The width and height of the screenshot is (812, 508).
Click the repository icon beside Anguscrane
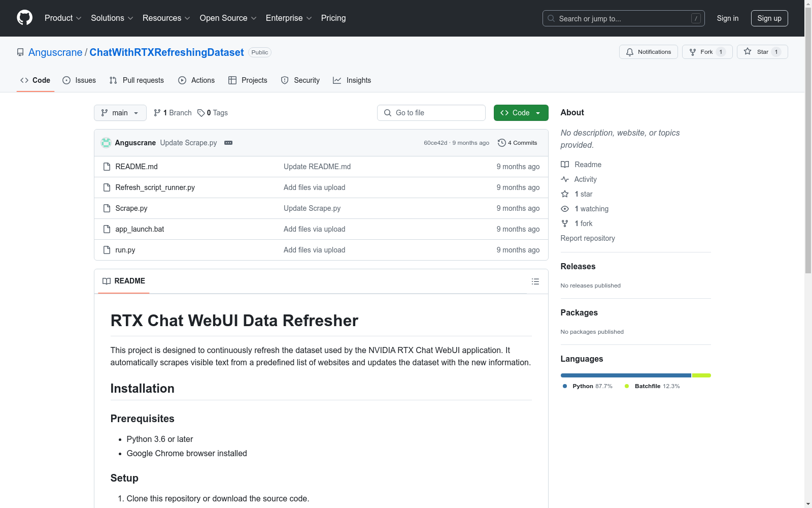[20, 52]
